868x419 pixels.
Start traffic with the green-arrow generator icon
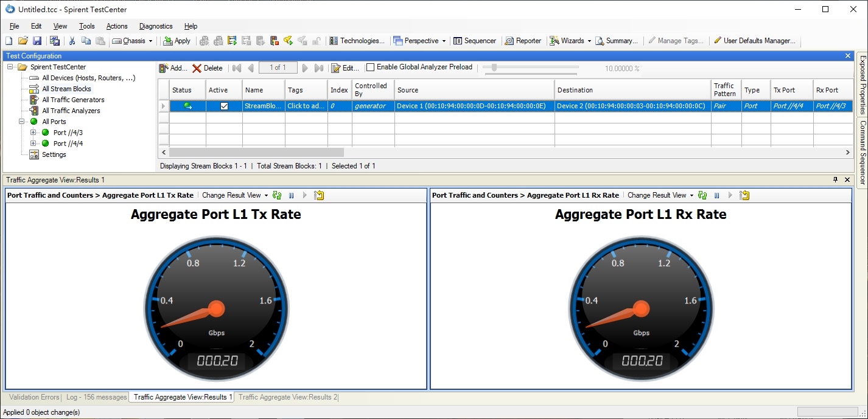coord(233,41)
